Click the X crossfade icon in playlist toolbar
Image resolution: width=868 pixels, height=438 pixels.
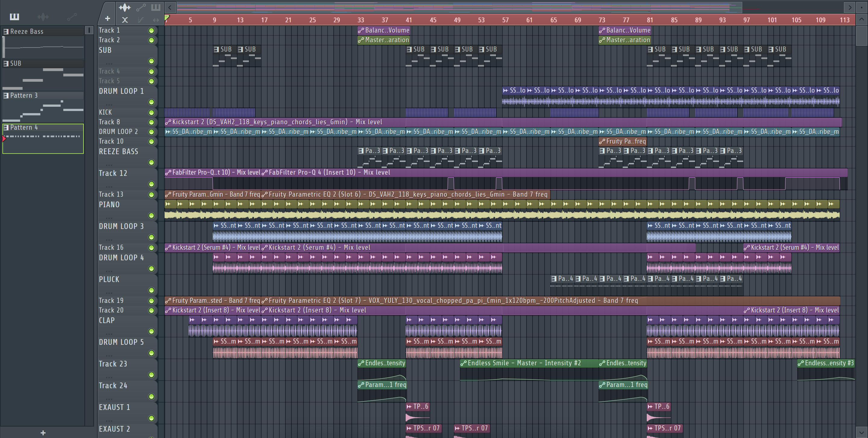[125, 20]
